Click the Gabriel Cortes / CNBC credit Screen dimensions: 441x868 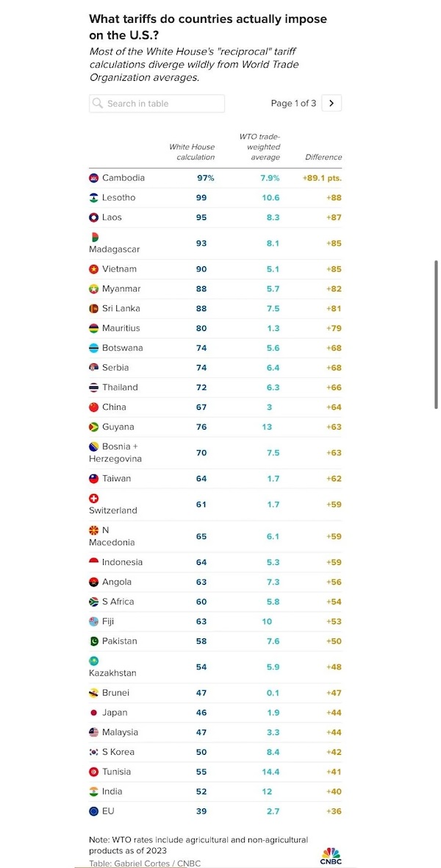[x=145, y=863]
